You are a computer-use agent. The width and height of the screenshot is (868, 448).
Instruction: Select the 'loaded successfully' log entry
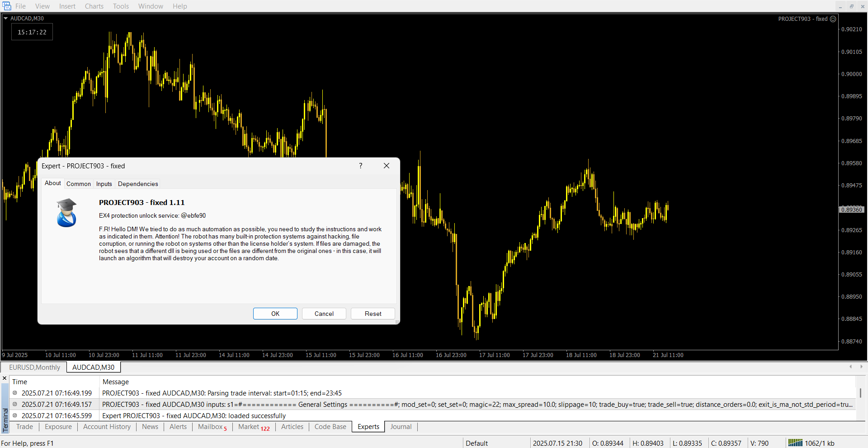click(194, 415)
